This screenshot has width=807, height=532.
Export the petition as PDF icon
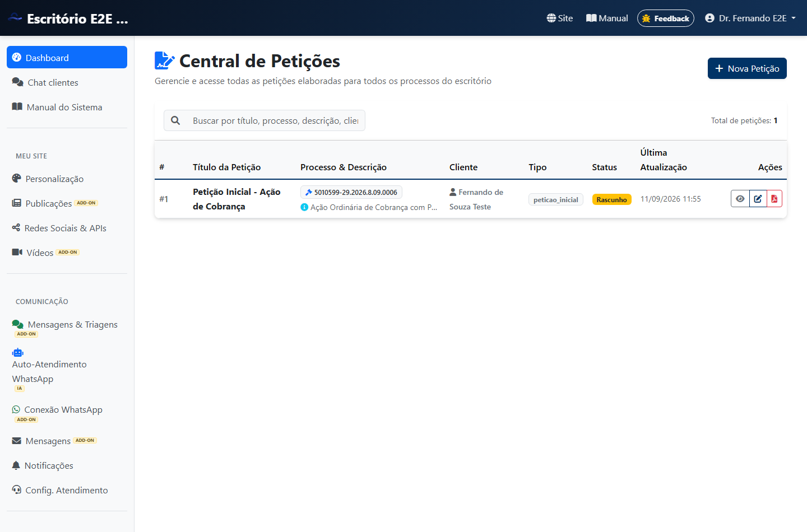(x=774, y=199)
